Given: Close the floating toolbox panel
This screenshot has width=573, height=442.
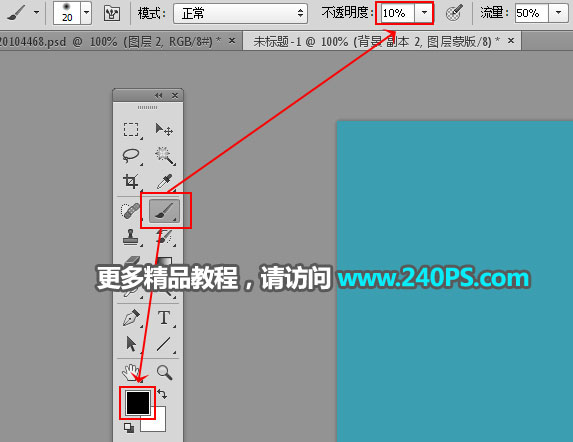Looking at the screenshot, I should point(175,95).
